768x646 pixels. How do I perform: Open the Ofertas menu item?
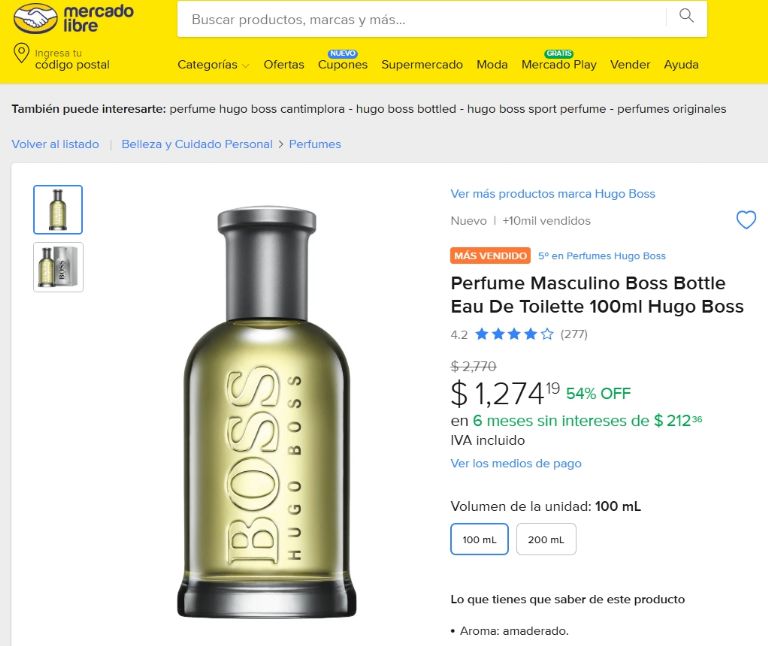coord(284,65)
